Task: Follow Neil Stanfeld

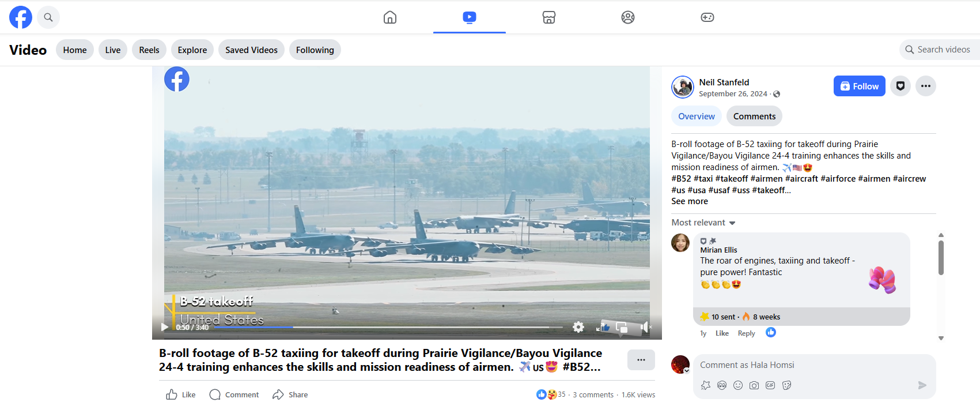Action: tap(859, 86)
